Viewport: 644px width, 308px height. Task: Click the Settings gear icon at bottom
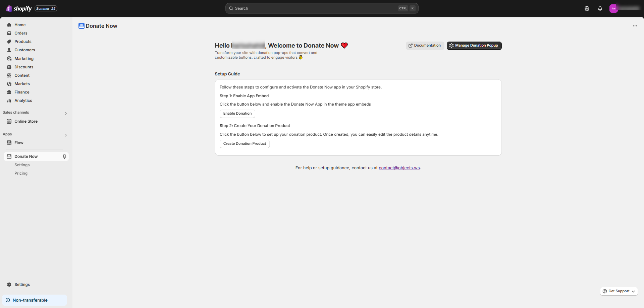pos(9,285)
